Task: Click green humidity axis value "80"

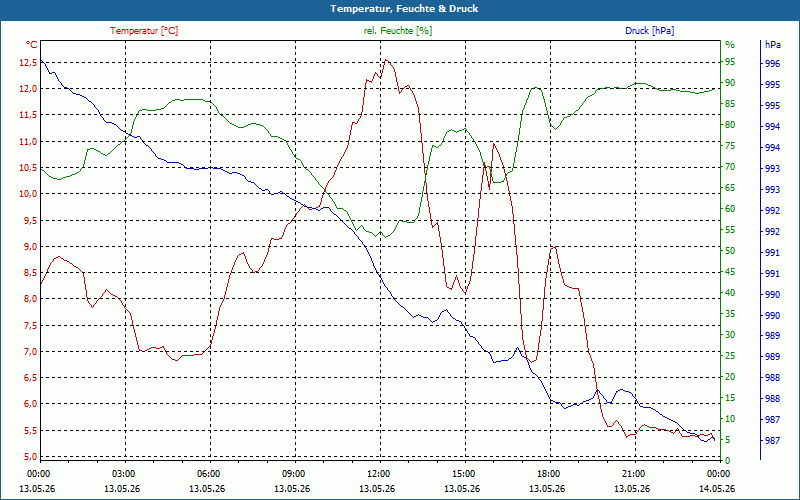Action: coord(730,125)
